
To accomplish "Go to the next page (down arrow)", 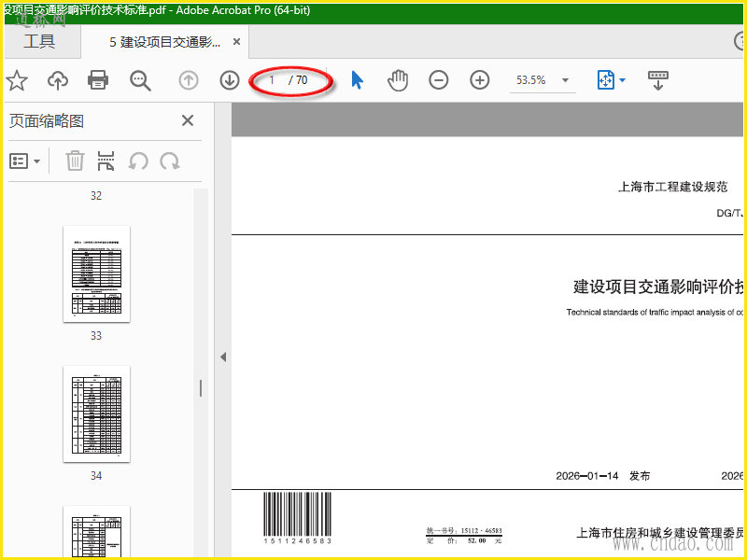I will coord(230,80).
